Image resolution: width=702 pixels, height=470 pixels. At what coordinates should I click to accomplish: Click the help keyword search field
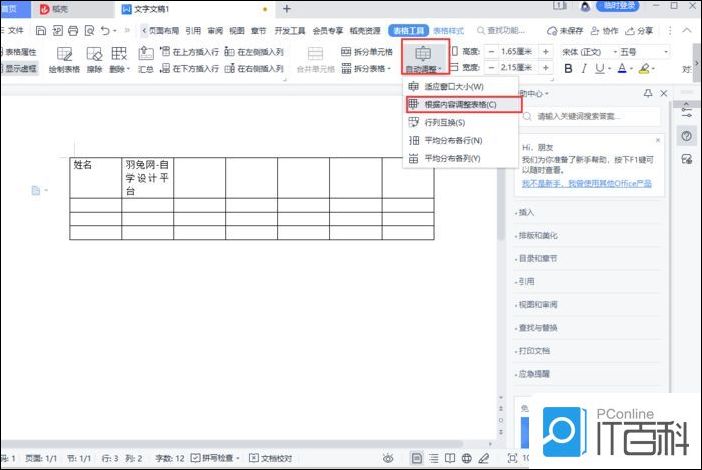pos(590,116)
